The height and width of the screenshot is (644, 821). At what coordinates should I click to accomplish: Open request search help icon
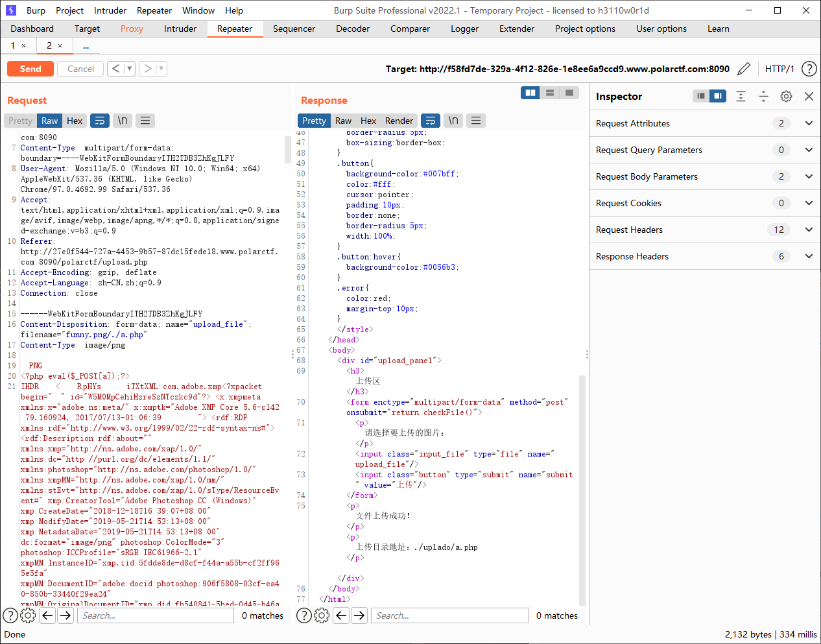point(10,615)
